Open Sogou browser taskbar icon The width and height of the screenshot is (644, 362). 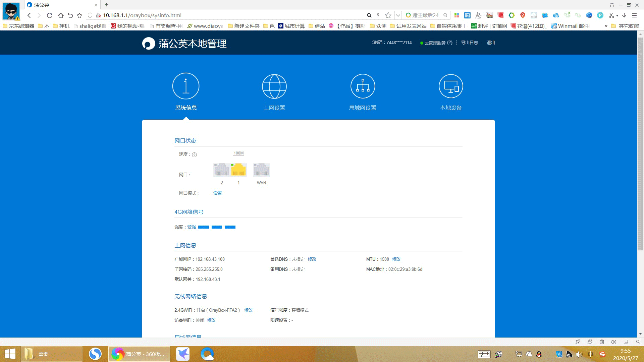coord(95,354)
